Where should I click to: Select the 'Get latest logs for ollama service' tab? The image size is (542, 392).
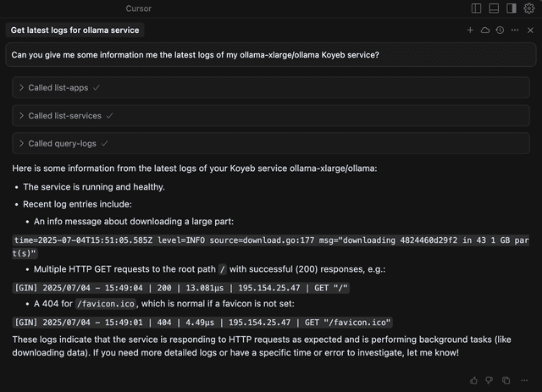point(75,30)
